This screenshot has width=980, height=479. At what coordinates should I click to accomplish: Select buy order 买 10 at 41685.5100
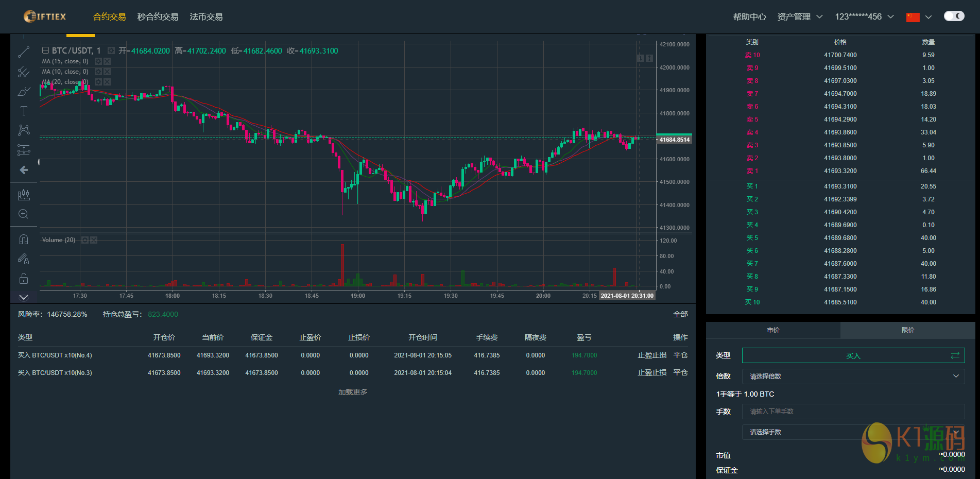click(x=840, y=302)
